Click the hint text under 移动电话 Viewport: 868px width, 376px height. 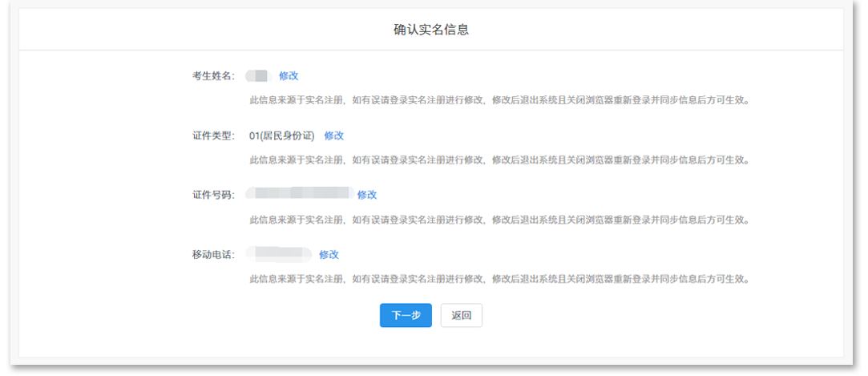pos(499,279)
